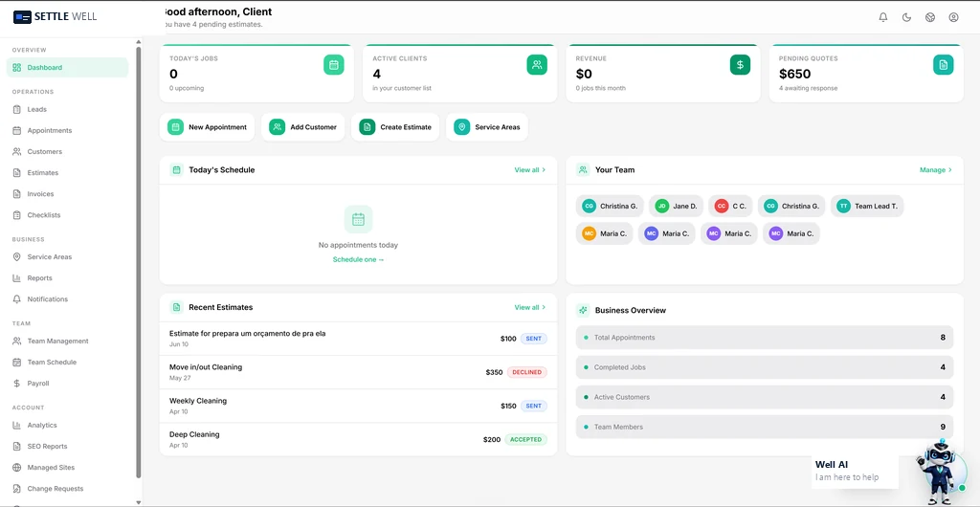Click the Active Clients people icon
This screenshot has height=507, width=980.
[x=537, y=65]
